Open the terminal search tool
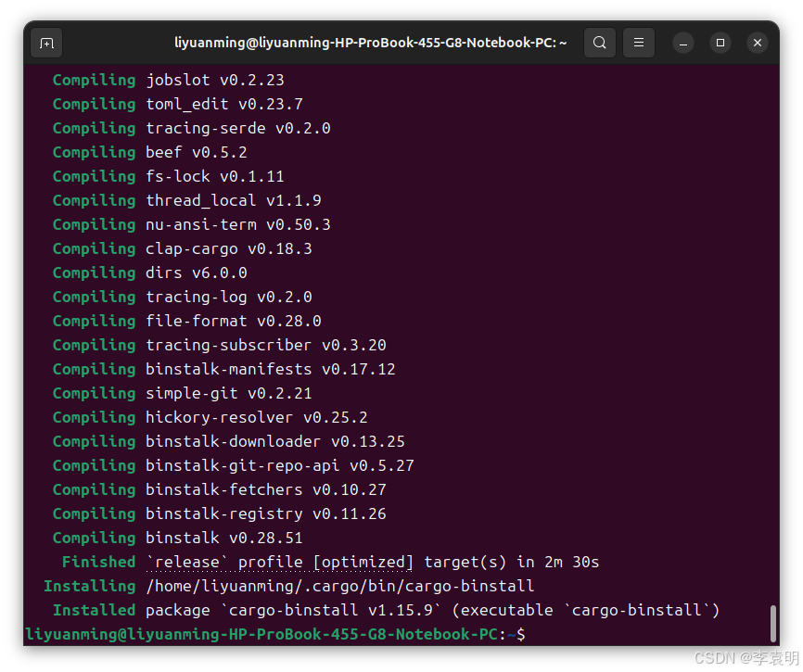This screenshot has width=803, height=672. click(600, 43)
